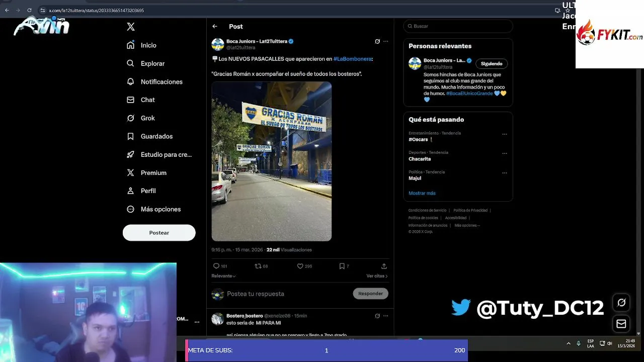This screenshot has height=362, width=644.
Task: Open the Chacarita trend
Action: [x=420, y=159]
